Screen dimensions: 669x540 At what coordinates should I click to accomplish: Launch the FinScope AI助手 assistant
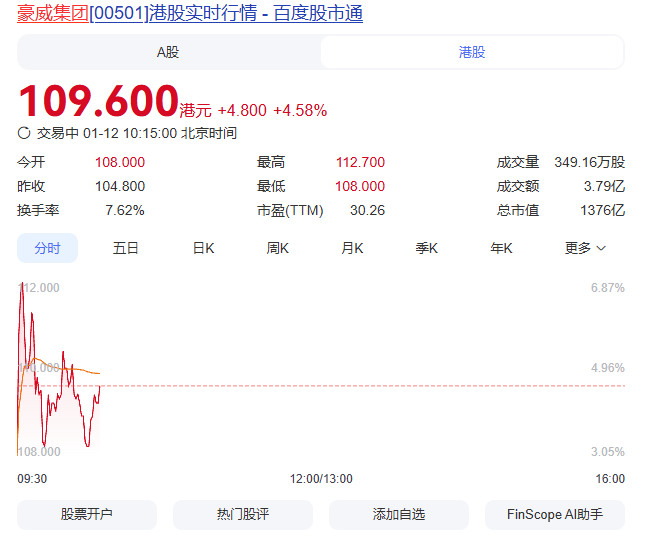[555, 514]
